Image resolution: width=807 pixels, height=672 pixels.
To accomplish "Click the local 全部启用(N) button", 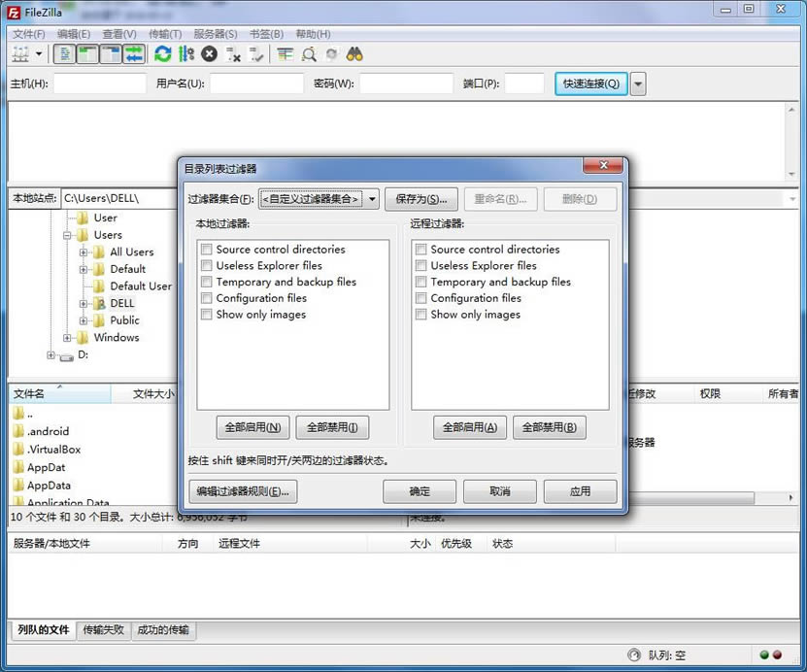I will coord(252,427).
